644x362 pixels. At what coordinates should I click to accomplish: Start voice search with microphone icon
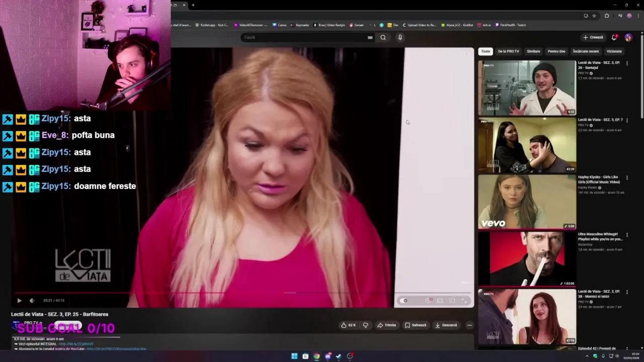click(x=400, y=37)
